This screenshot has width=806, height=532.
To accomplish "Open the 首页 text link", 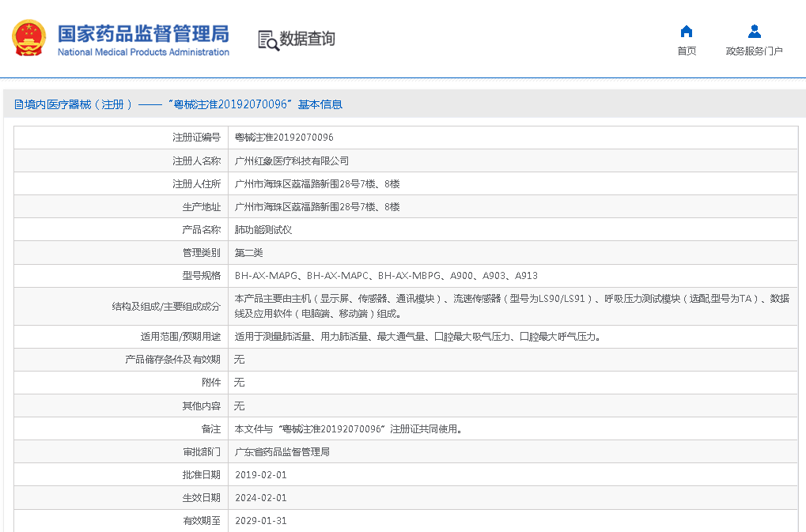I will click(686, 51).
